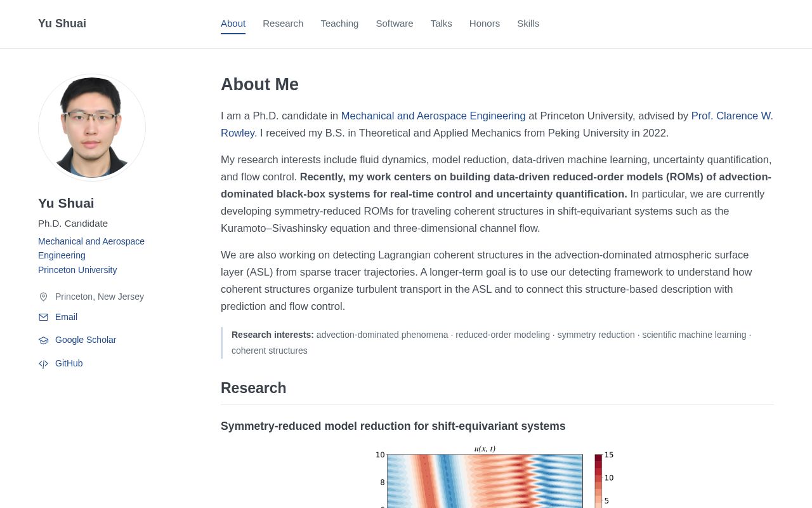The image size is (812, 508).
Task: Click the circular profile photo
Action: coord(92,128)
